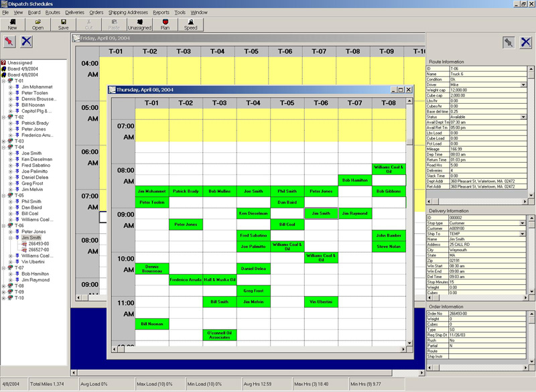Click the Patrick Brady delivery block
This screenshot has width=536, height=392.
pyautogui.click(x=186, y=191)
